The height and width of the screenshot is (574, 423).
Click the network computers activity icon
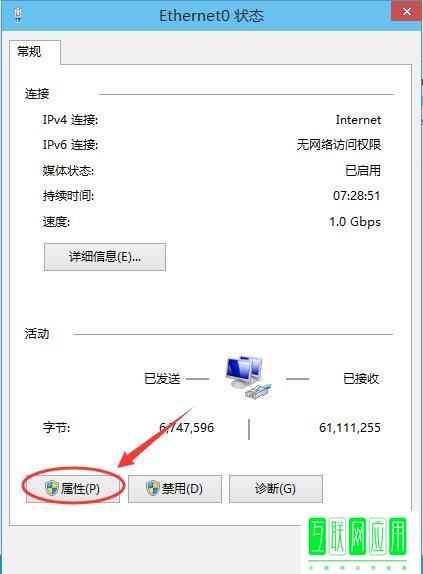[248, 377]
